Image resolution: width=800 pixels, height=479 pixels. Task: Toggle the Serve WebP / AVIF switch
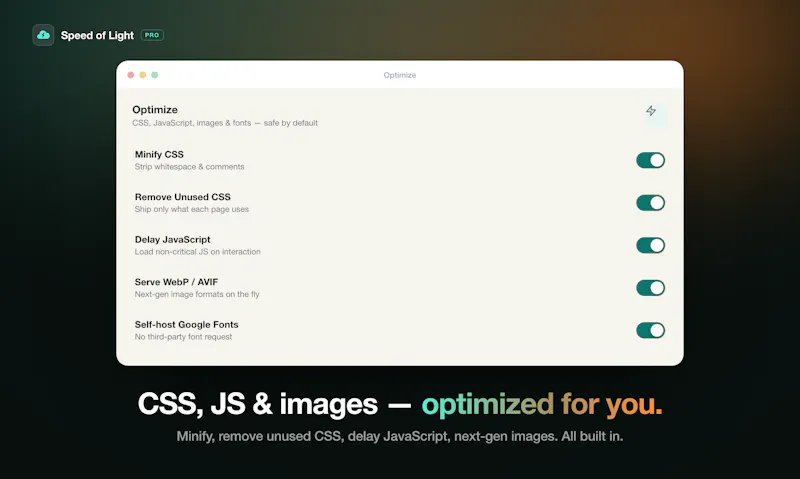pos(651,288)
